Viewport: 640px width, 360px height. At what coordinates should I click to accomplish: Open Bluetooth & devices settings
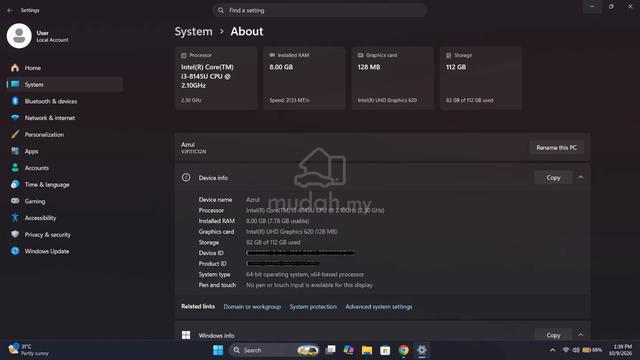click(64, 101)
